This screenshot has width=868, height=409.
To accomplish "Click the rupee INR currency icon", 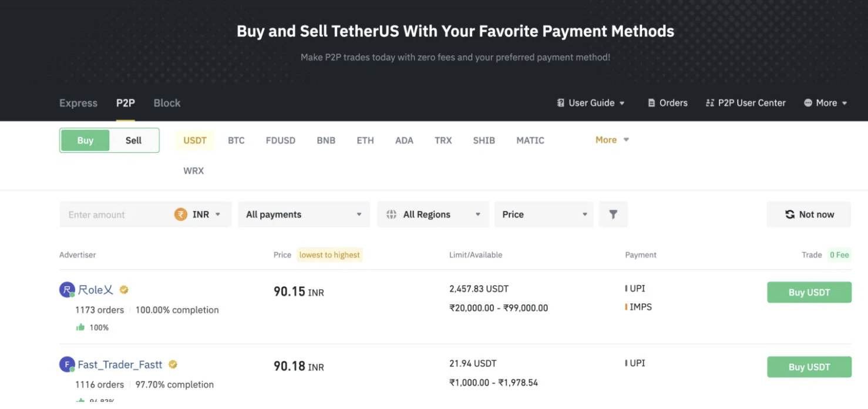I will tap(181, 214).
